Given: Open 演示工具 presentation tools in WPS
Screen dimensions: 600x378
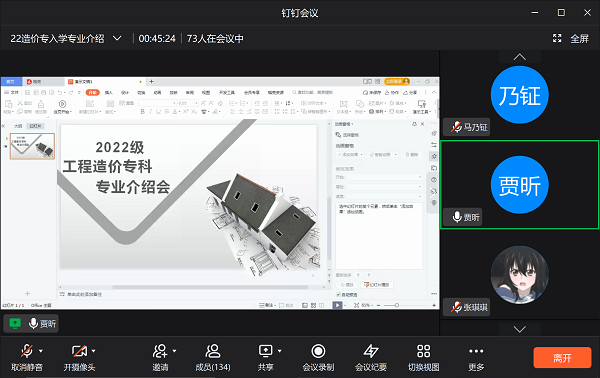Looking at the screenshot, I should click(422, 107).
